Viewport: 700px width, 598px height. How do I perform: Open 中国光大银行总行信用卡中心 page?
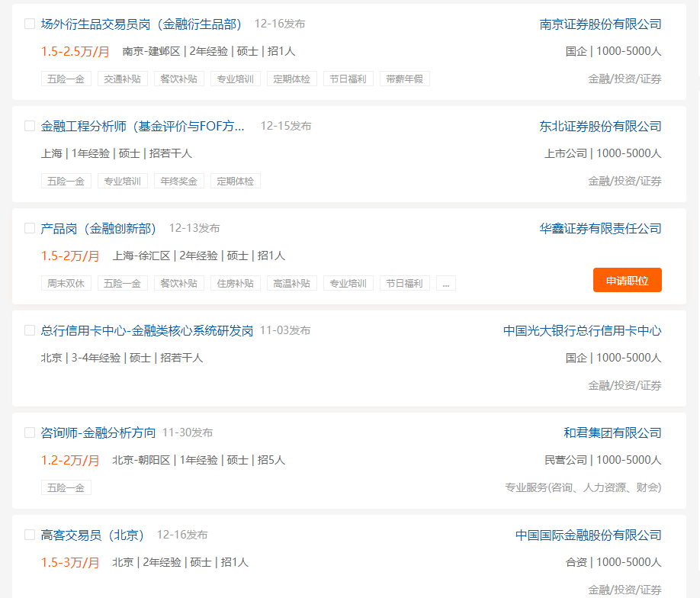click(583, 331)
